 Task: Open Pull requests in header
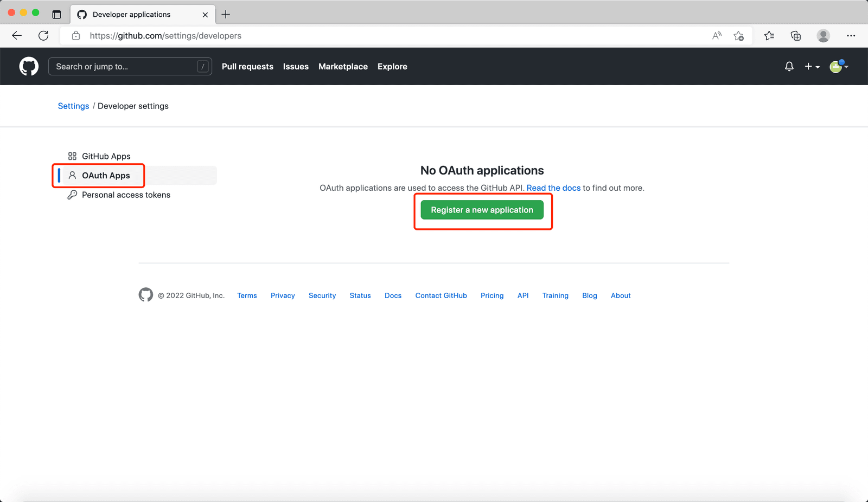(x=247, y=66)
